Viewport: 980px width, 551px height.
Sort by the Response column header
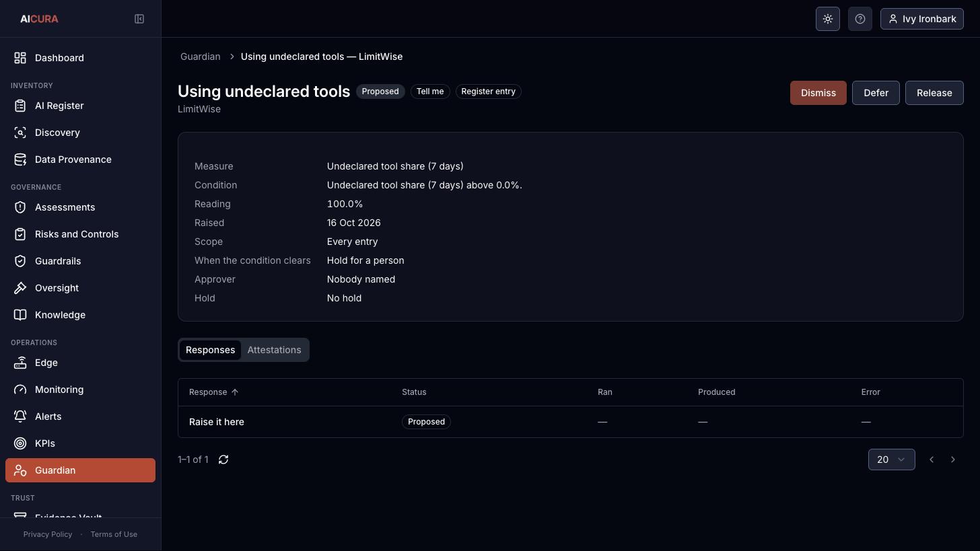click(x=214, y=392)
